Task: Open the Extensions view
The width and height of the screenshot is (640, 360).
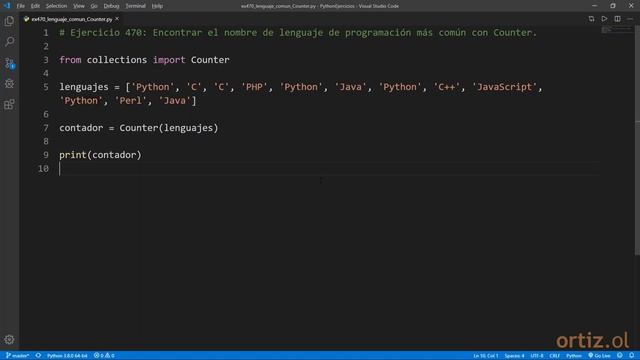Action: coord(9,104)
